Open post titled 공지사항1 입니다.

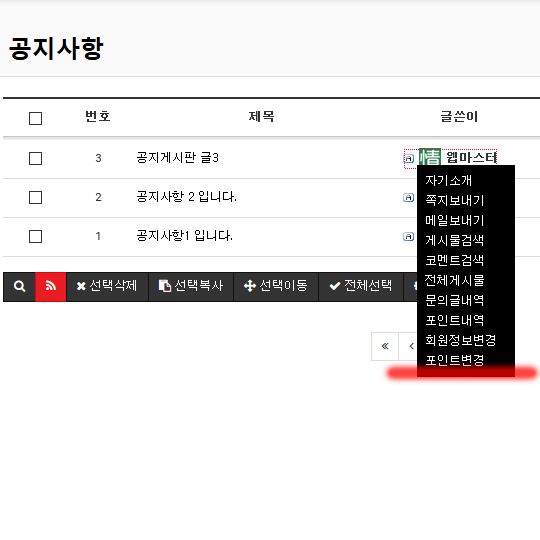coord(184,236)
